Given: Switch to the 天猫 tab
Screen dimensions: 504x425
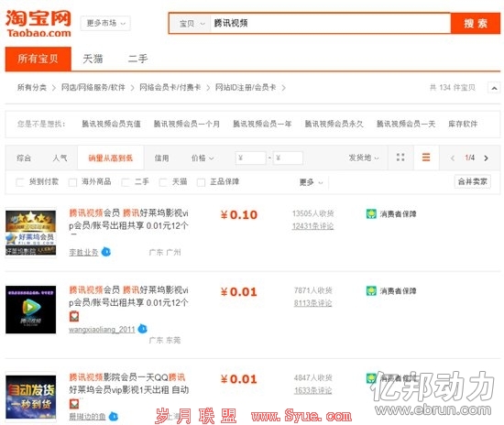Looking at the screenshot, I should 93,59.
